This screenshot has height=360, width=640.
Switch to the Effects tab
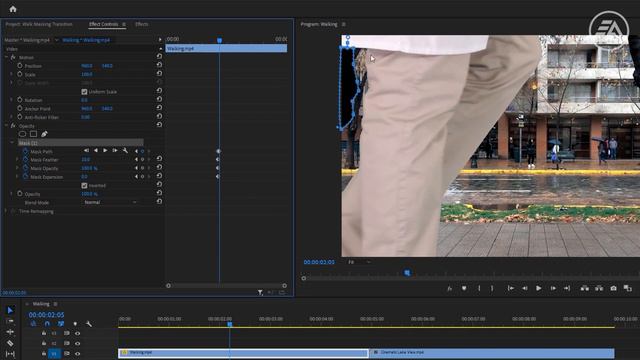[142, 24]
